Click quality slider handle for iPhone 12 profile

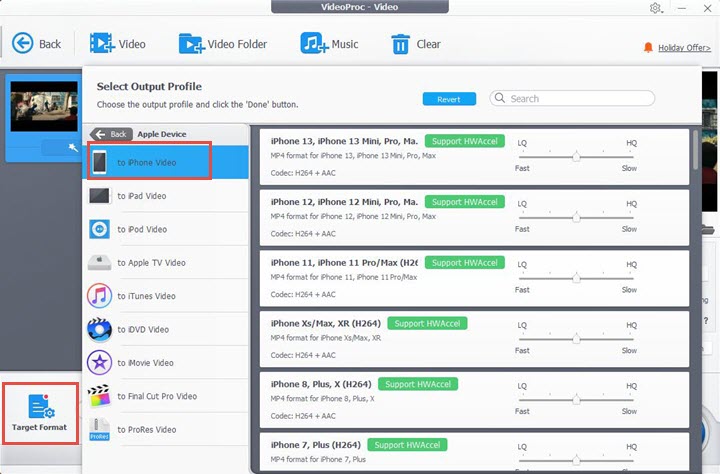[576, 217]
